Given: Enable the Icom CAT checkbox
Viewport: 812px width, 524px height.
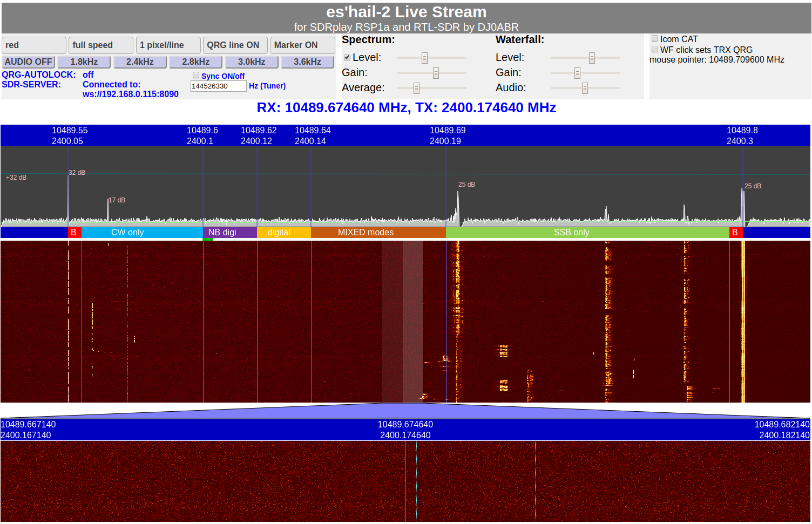Looking at the screenshot, I should (x=655, y=39).
